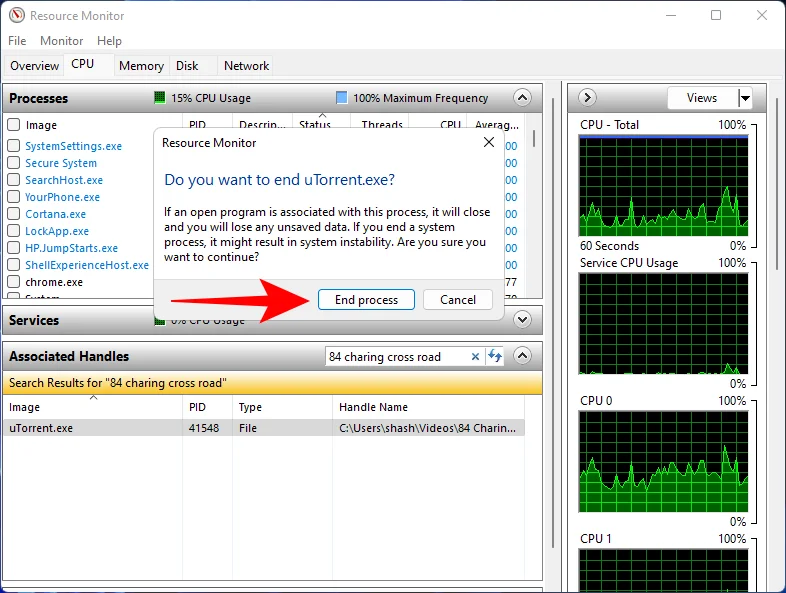The image size is (786, 593).
Task: Expand the Services section chevron
Action: pyautogui.click(x=522, y=319)
